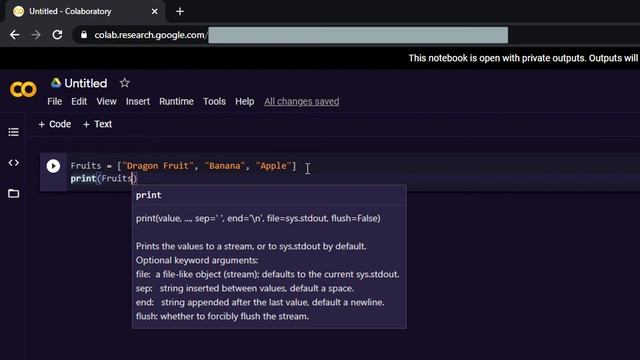Click the 'Optional keyword arguments:' text

[197, 260]
